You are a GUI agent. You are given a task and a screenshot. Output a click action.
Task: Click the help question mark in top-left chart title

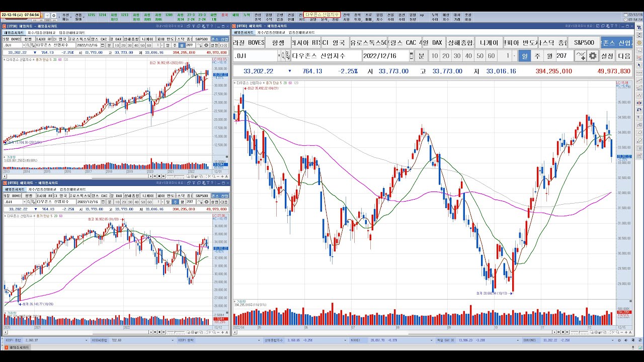[x=212, y=26]
